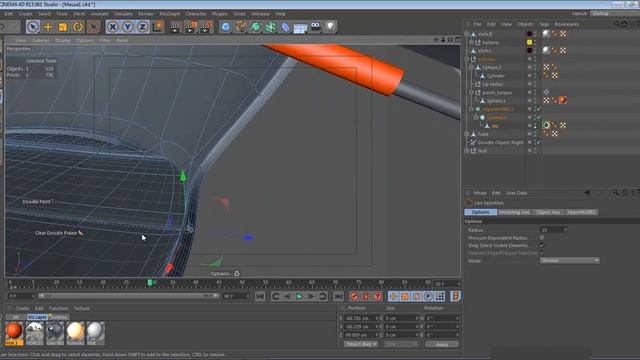This screenshot has width=640, height=360.
Task: Select the Sphere.2 object in tree
Action: pos(492,67)
